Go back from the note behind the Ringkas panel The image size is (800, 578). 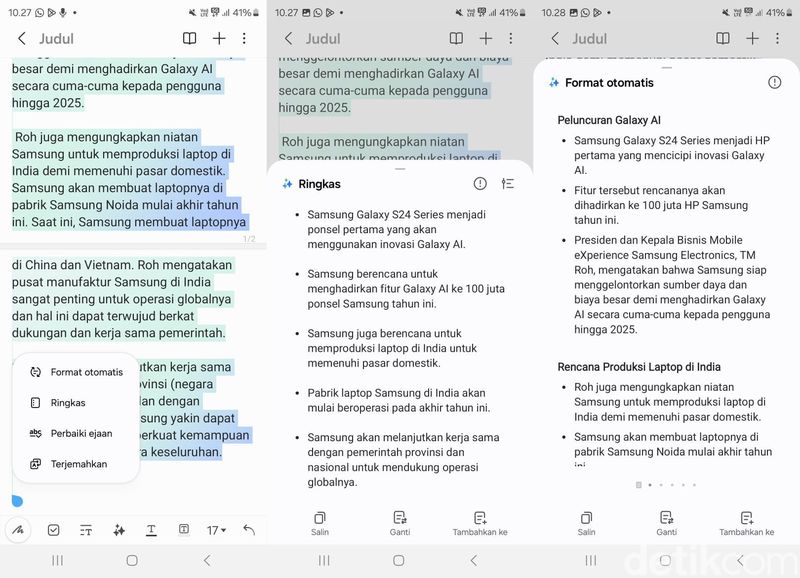click(x=288, y=38)
